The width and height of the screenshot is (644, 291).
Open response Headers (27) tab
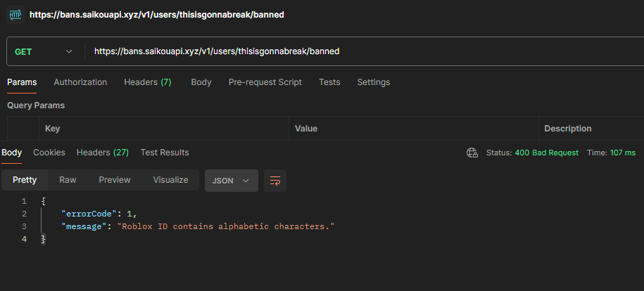click(x=103, y=153)
